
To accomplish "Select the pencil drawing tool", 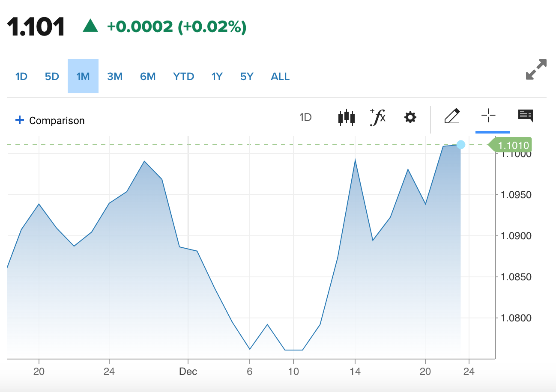I will 452,116.
